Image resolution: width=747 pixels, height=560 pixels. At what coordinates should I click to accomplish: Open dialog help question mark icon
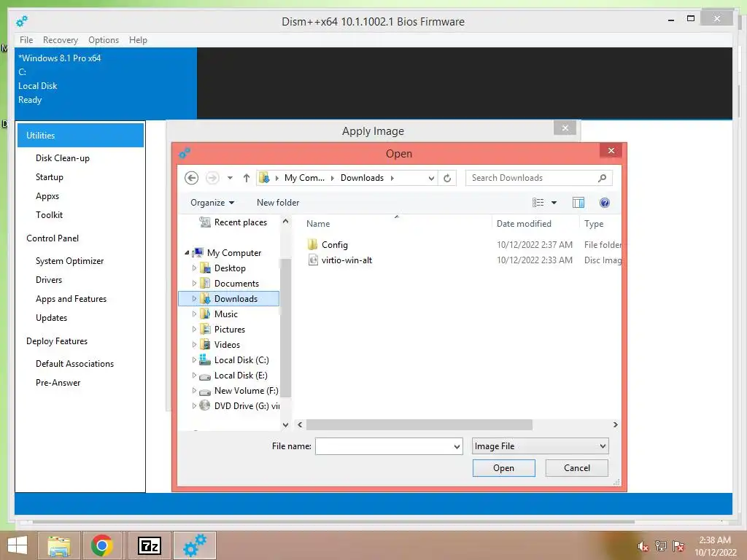[x=605, y=203]
